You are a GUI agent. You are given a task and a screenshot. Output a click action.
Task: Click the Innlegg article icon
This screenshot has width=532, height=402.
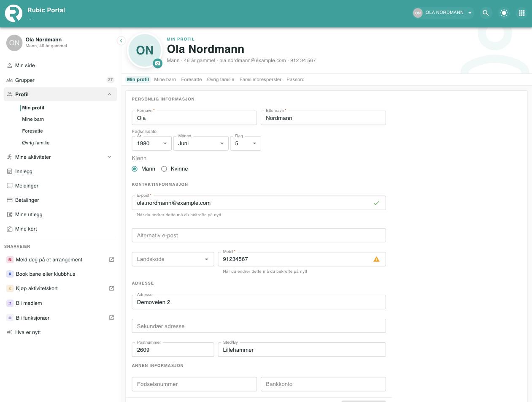pos(10,171)
